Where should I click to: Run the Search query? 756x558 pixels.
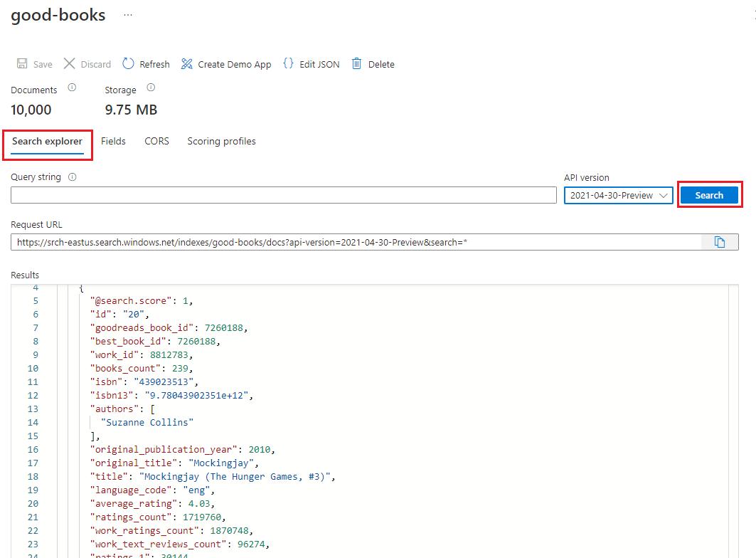[709, 194]
